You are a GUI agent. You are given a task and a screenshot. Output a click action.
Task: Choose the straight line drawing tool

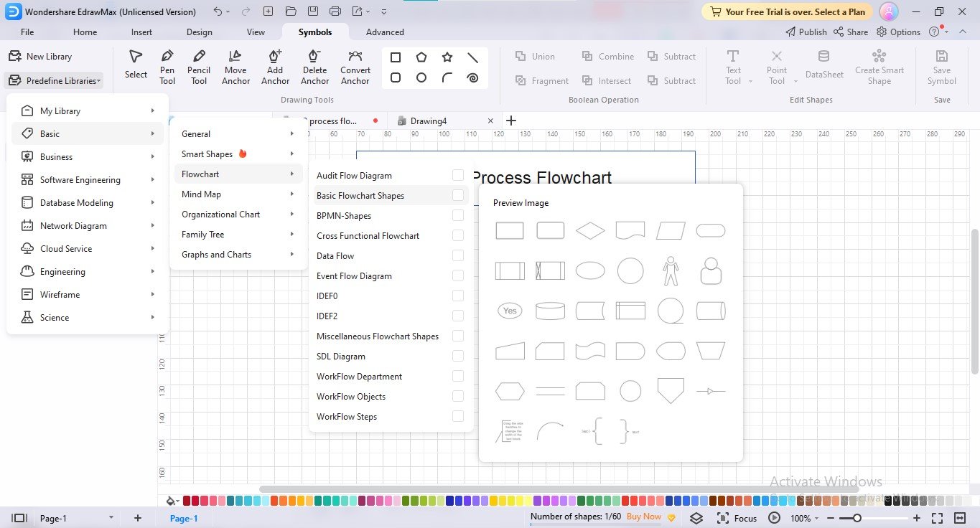point(472,57)
